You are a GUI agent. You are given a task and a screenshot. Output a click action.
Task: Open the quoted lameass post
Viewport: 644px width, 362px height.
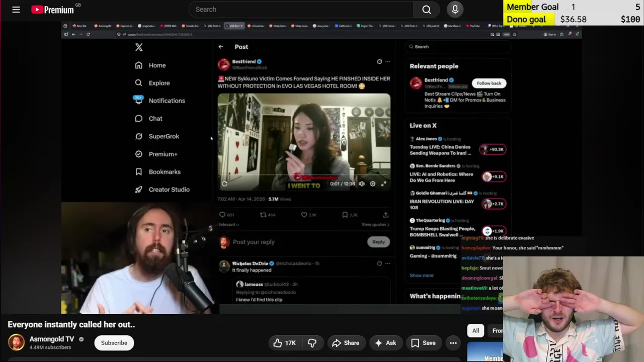pos(312,292)
